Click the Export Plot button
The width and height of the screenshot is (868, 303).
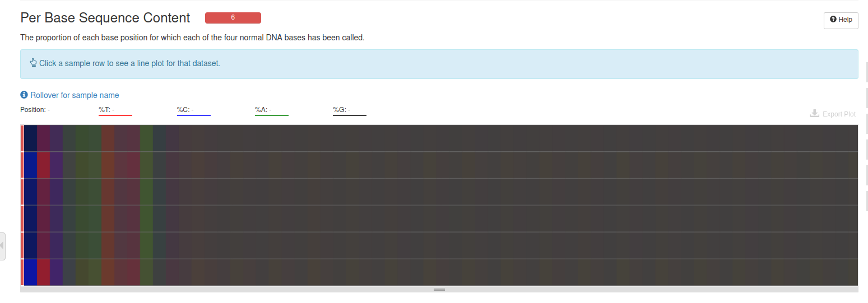(833, 114)
